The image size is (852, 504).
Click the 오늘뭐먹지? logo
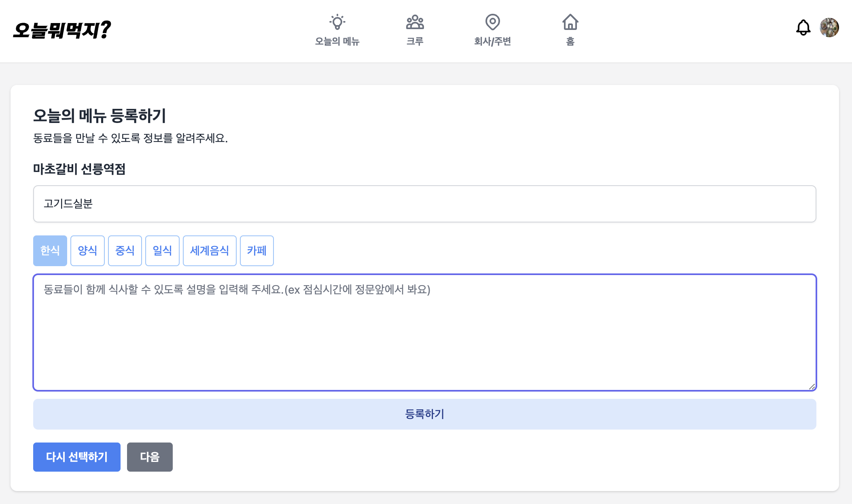pos(62,30)
